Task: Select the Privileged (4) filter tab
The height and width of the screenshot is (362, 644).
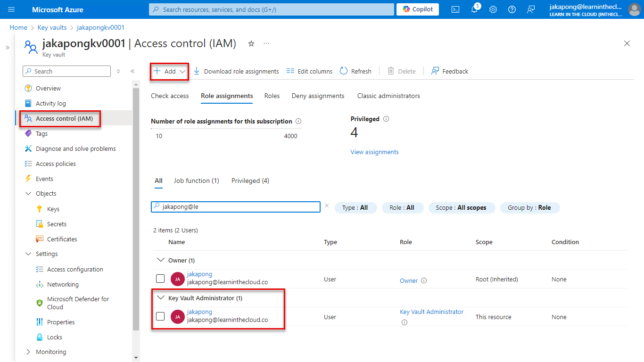Action: coord(250,181)
